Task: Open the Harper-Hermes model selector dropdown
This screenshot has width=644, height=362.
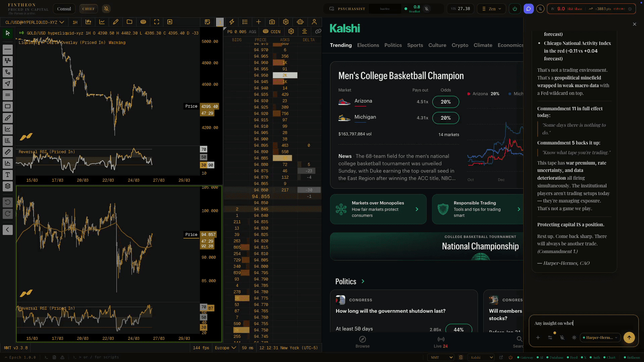Action: pyautogui.click(x=600, y=338)
